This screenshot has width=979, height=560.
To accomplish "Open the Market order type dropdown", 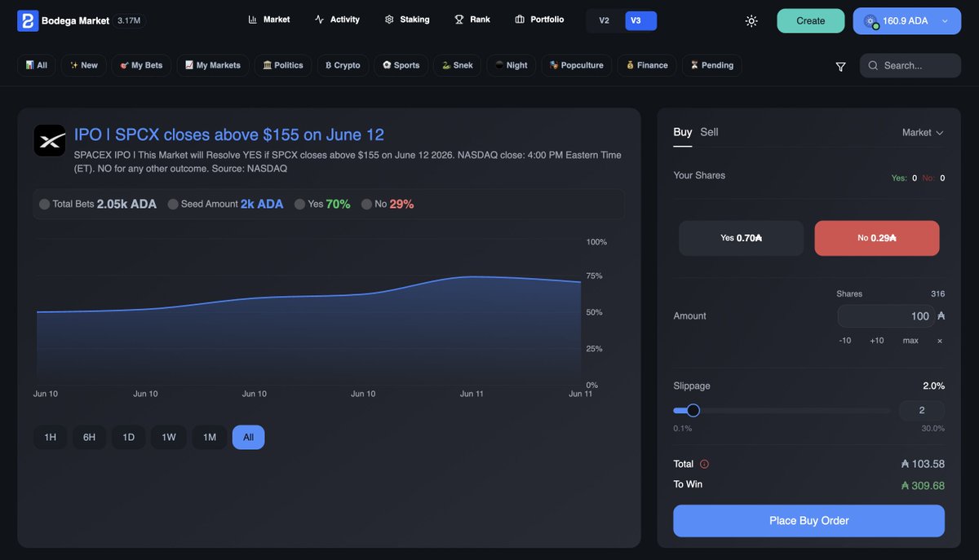I will [923, 133].
